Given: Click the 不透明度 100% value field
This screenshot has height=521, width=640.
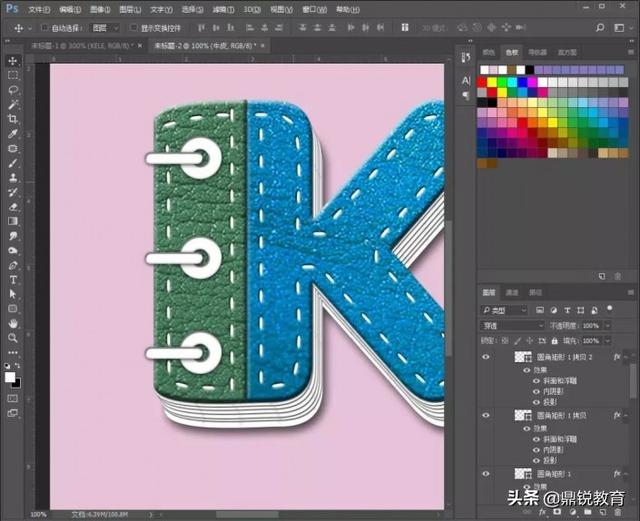Looking at the screenshot, I should [x=591, y=325].
